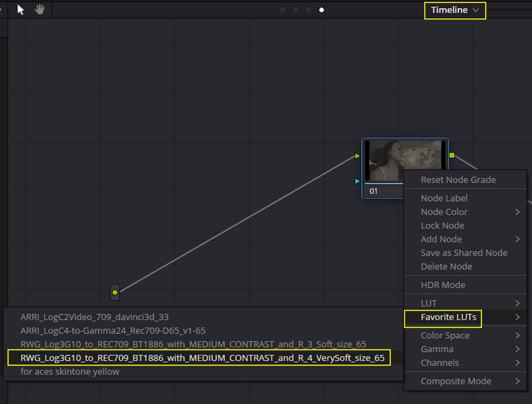The image size is (532, 404).
Task: Choose Save as Shared Node
Action: click(x=465, y=253)
